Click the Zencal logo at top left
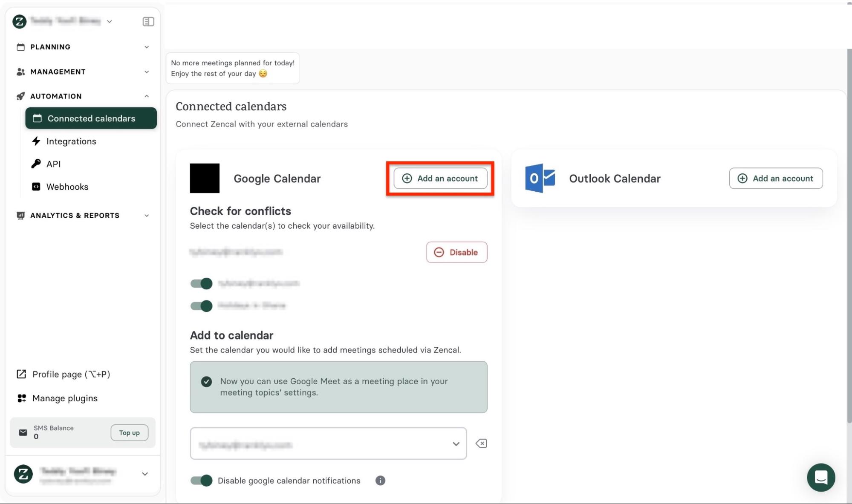Screen dimensions: 852x504 19,21
